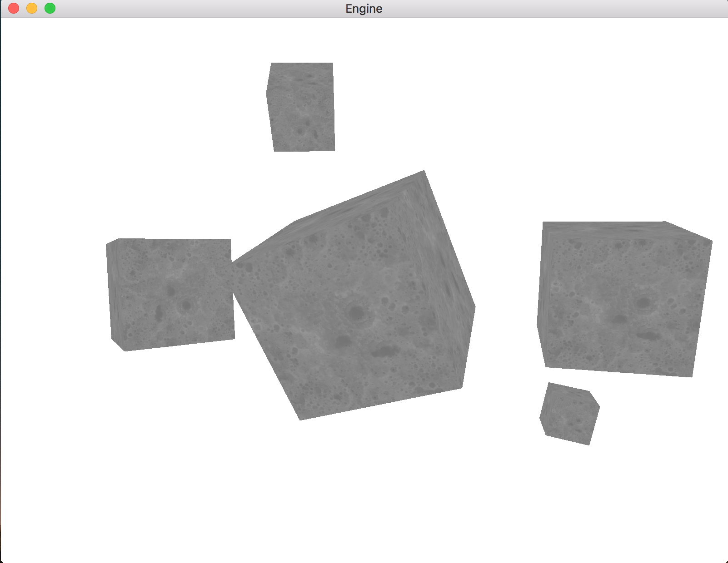Click the yellow minimize window button
Screen dimensions: 728x563
coord(31,8)
